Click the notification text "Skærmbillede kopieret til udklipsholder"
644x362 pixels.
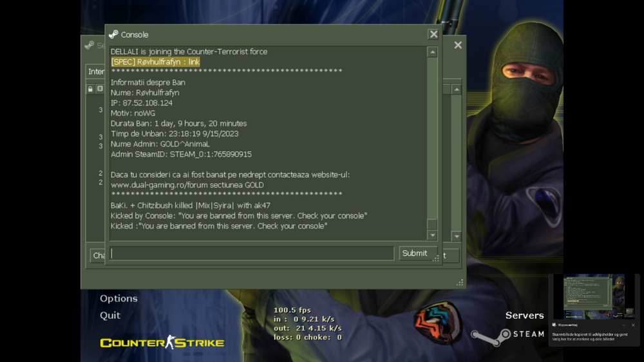[x=590, y=334]
